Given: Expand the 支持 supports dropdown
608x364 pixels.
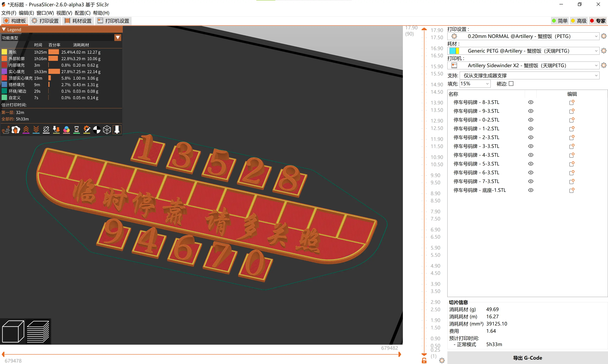Looking at the screenshot, I should [x=529, y=75].
